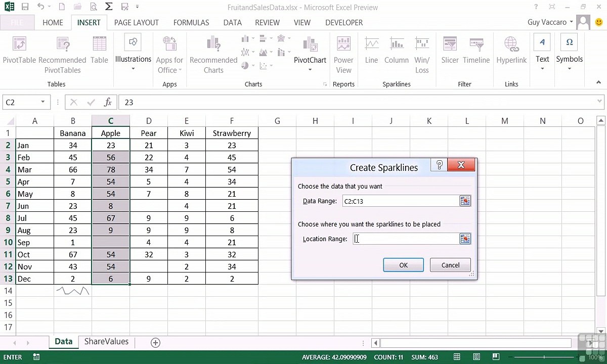Click the smiley feedback icon
This screenshot has height=364, width=607.
point(599,22)
